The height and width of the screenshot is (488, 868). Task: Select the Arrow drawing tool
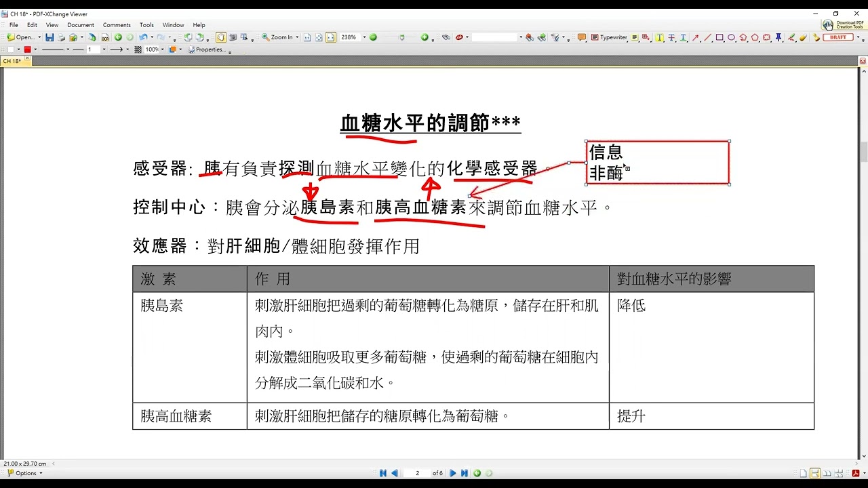tap(695, 37)
